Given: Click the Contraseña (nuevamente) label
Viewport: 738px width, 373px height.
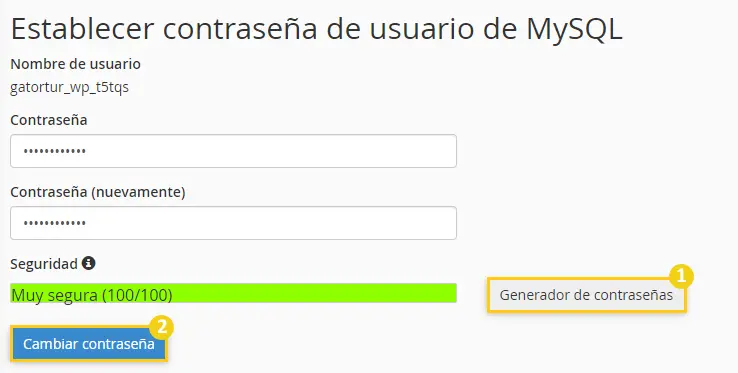Looking at the screenshot, I should [x=98, y=193].
